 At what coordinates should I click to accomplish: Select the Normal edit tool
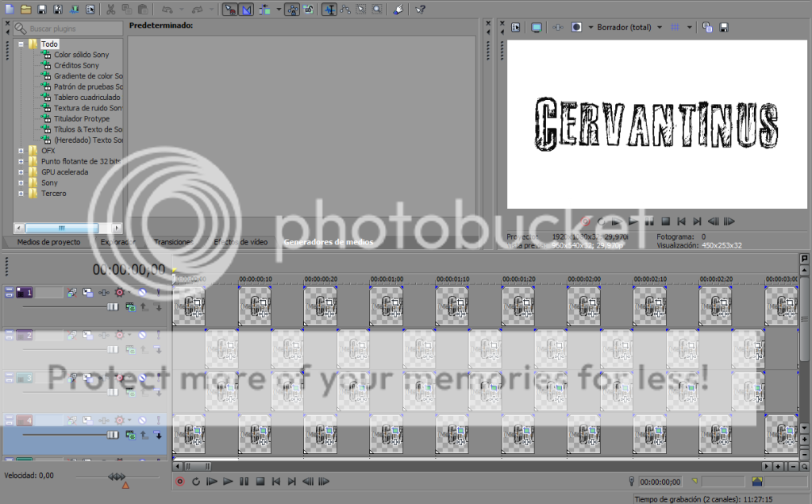pos(329,10)
